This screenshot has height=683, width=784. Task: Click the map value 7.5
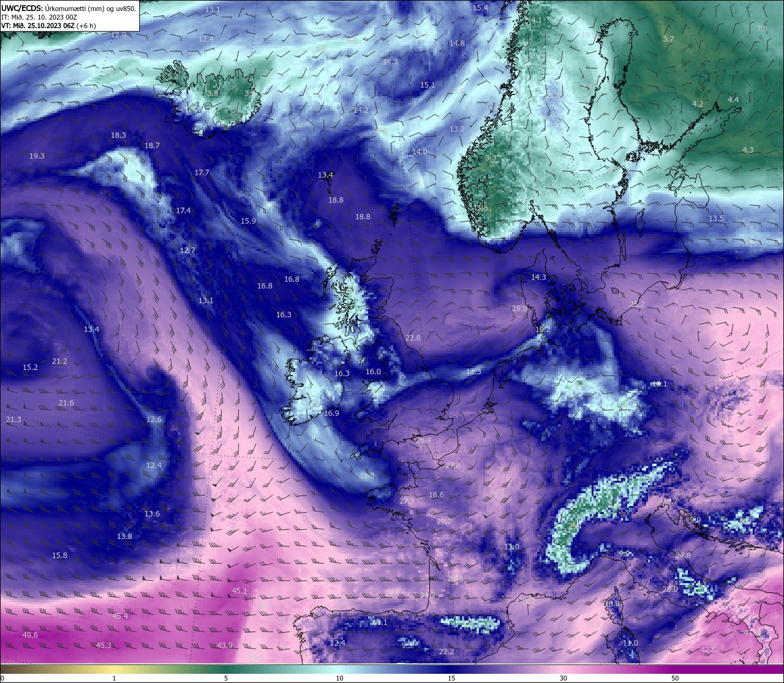(762, 29)
